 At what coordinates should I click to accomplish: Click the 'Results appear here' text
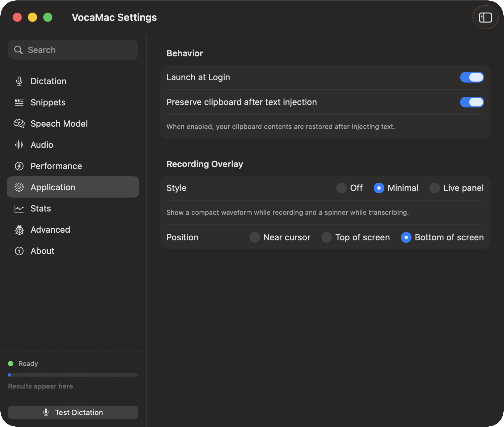click(x=40, y=386)
